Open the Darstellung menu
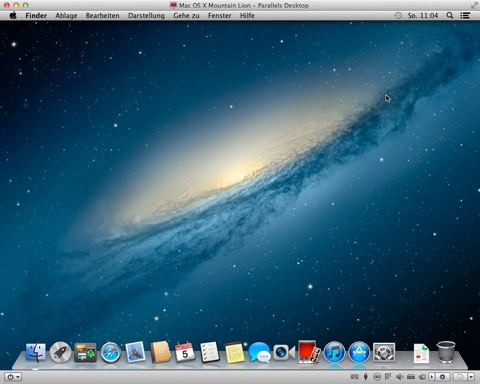 146,16
